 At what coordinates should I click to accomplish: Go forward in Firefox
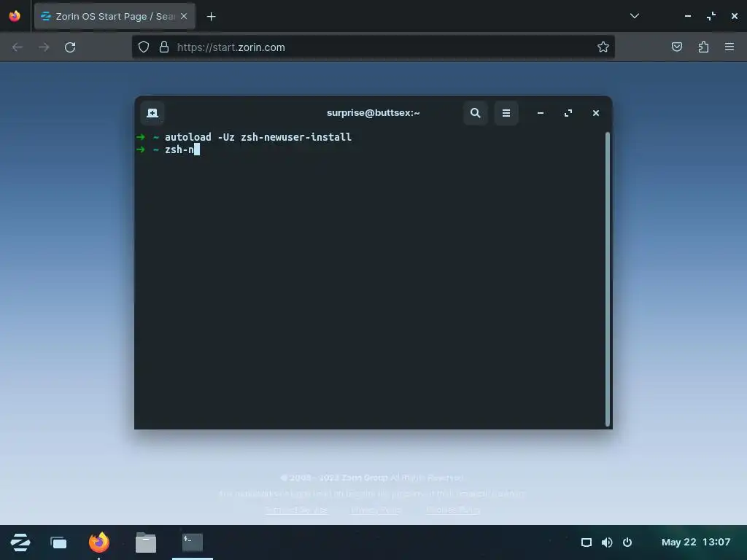pyautogui.click(x=44, y=47)
